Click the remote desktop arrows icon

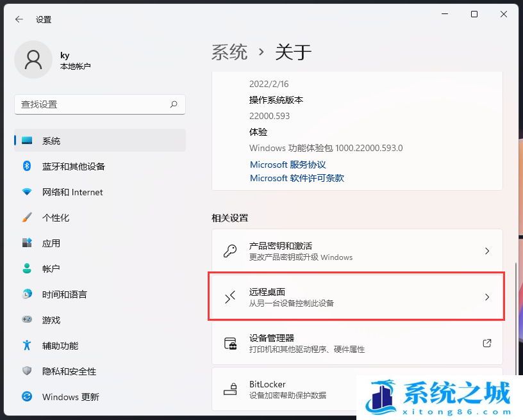click(230, 297)
